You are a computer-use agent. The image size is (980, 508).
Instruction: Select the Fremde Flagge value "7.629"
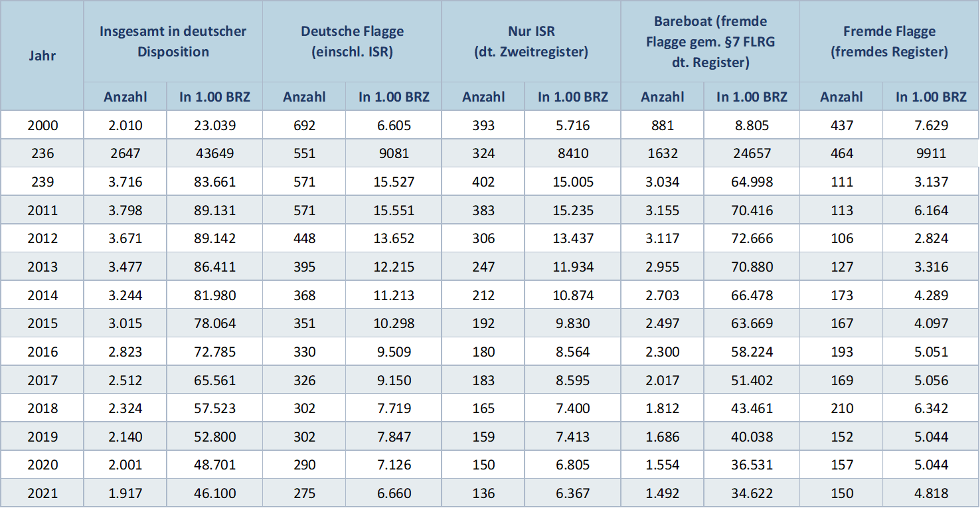pyautogui.click(x=932, y=126)
